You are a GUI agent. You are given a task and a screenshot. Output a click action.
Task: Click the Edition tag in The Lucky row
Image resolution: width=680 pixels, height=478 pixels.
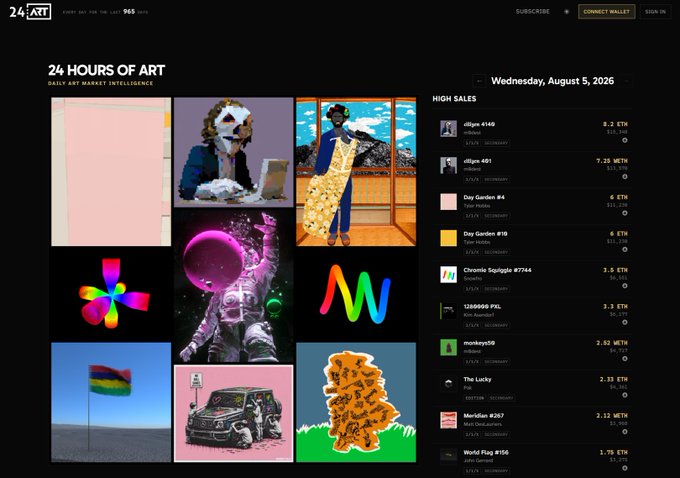(x=474, y=398)
